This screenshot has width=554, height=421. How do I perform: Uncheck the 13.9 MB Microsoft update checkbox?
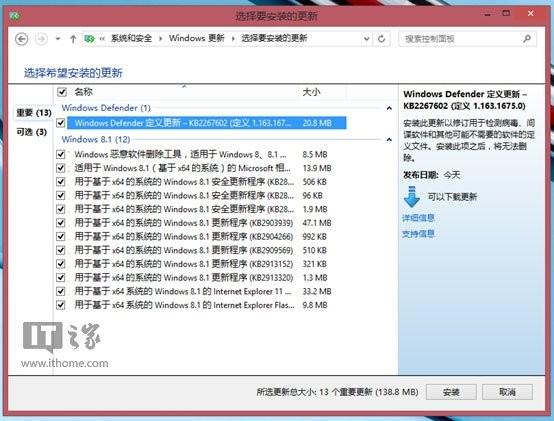[x=61, y=168]
